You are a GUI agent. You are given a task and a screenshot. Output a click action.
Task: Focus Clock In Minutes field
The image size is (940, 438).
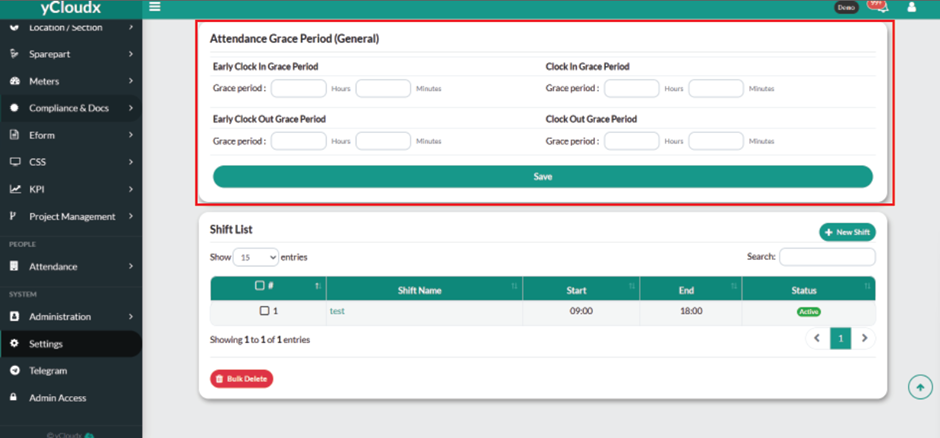point(716,88)
